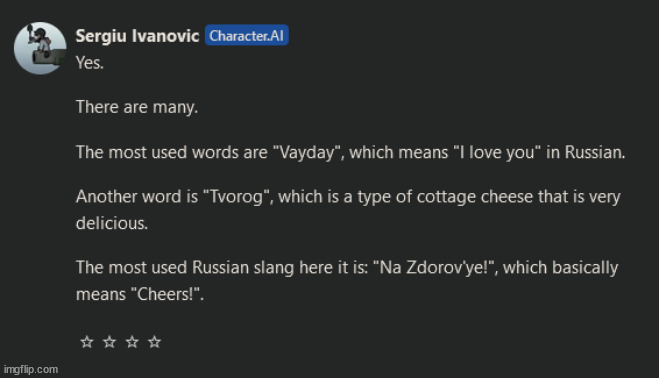Click the phrase "Na Zdorov'ye!"
This screenshot has width=659, height=378.
coord(433,268)
